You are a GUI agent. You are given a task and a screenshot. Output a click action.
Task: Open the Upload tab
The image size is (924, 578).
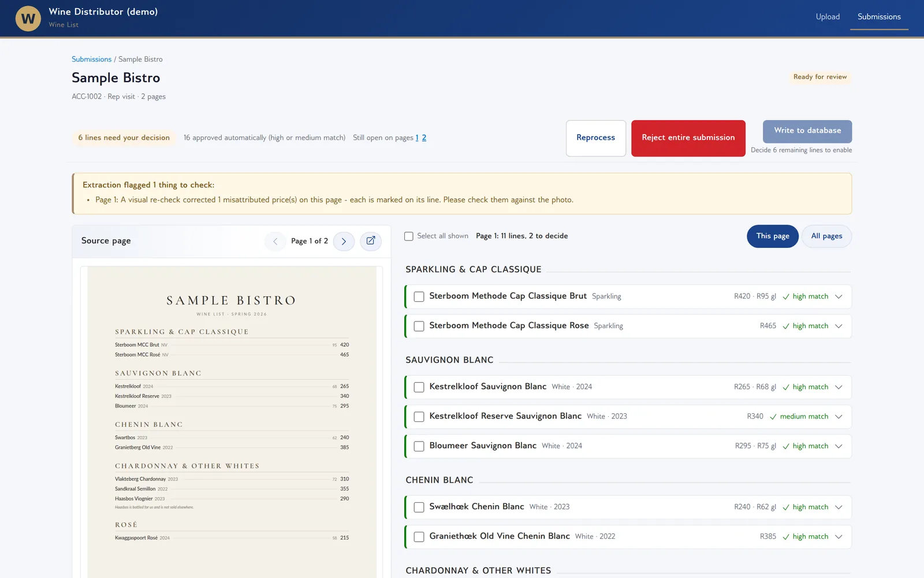click(x=828, y=17)
